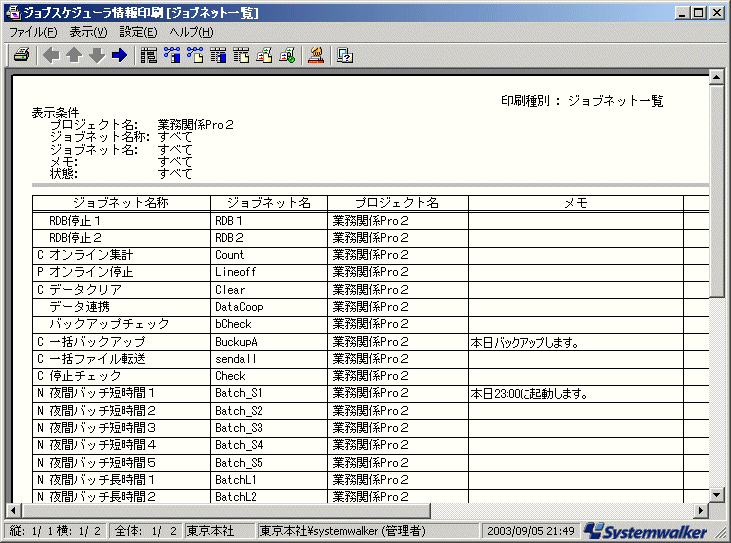Image resolution: width=731 pixels, height=543 pixels.
Task: Click the vertical scrollbar thumb
Action: pos(717,191)
